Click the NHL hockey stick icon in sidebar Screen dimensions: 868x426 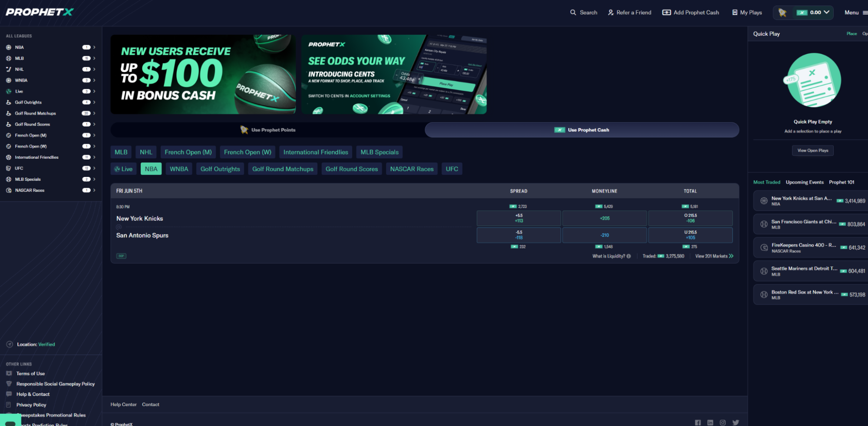click(9, 69)
